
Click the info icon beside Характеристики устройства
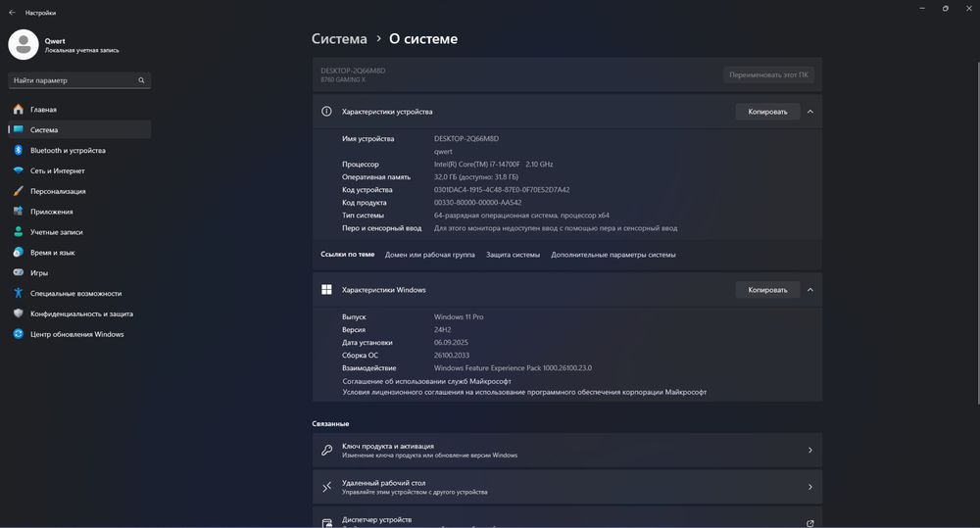point(326,112)
